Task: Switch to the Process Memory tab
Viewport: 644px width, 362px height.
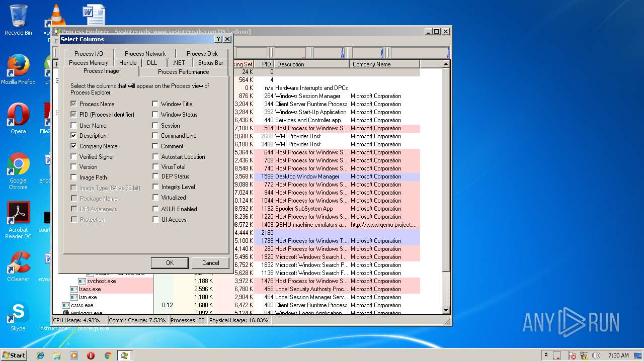Action: click(x=89, y=63)
